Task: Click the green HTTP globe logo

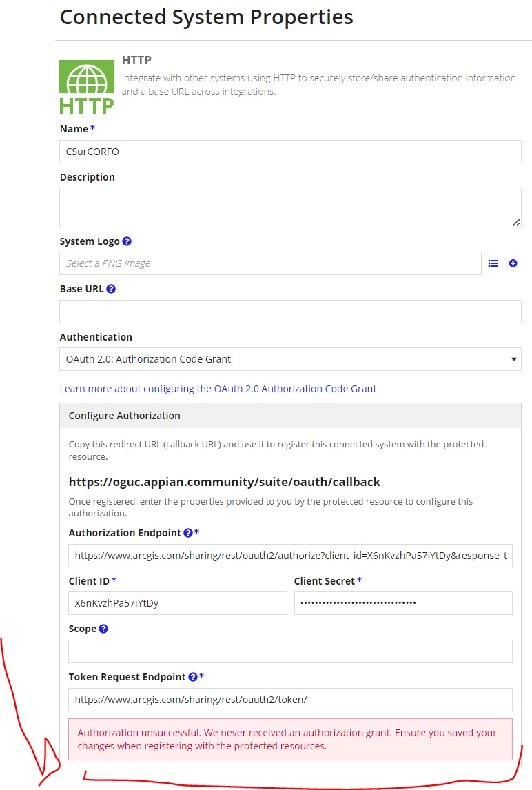Action: click(87, 87)
